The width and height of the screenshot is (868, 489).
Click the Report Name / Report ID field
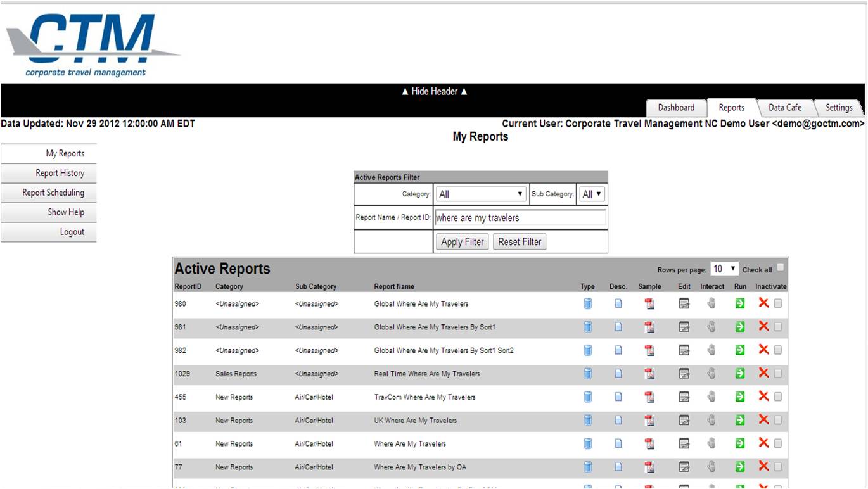click(520, 218)
